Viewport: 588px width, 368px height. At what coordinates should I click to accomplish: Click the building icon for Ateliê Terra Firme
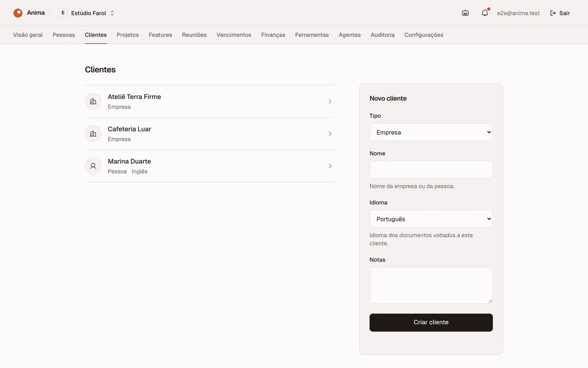[93, 101]
